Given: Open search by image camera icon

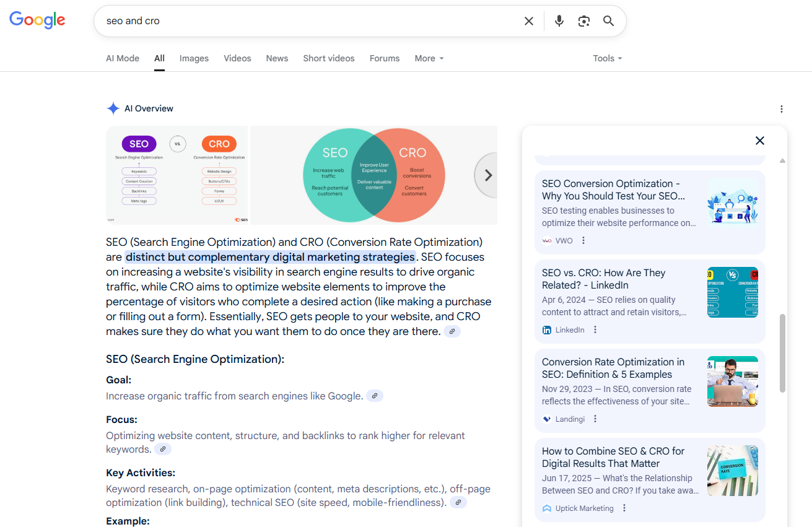Looking at the screenshot, I should pyautogui.click(x=583, y=21).
